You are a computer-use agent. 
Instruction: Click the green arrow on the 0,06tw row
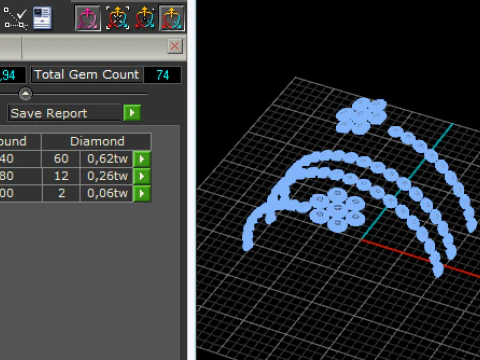142,193
